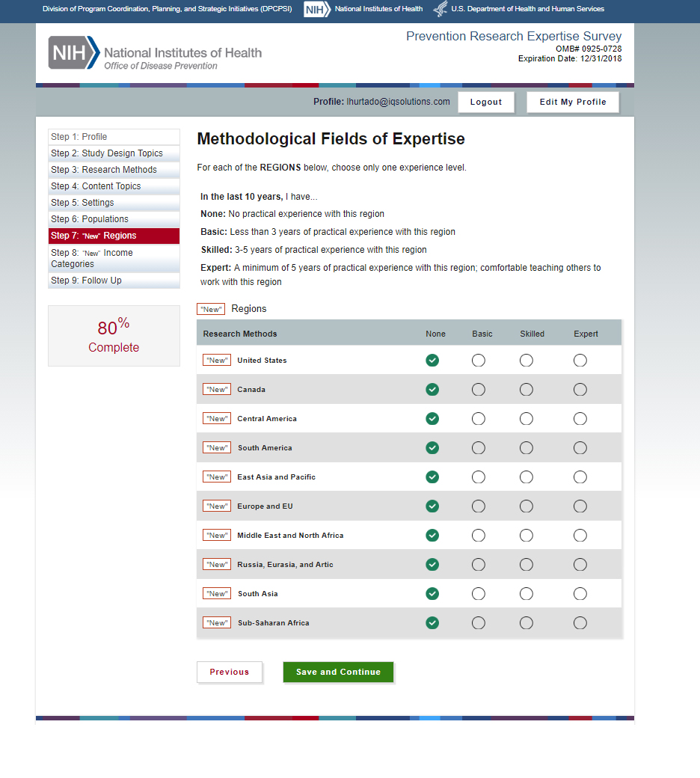Open Step 7: Regions
This screenshot has width=700, height=778.
click(114, 236)
